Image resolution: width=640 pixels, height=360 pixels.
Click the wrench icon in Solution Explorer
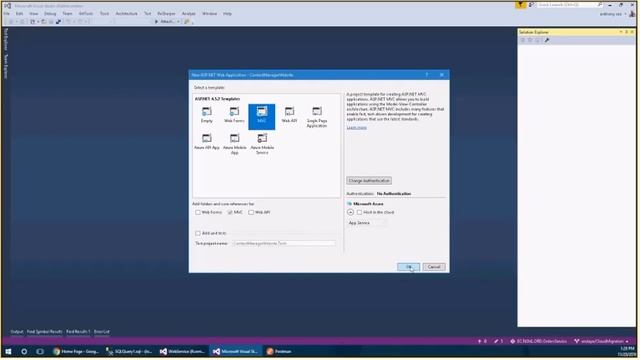[547, 40]
